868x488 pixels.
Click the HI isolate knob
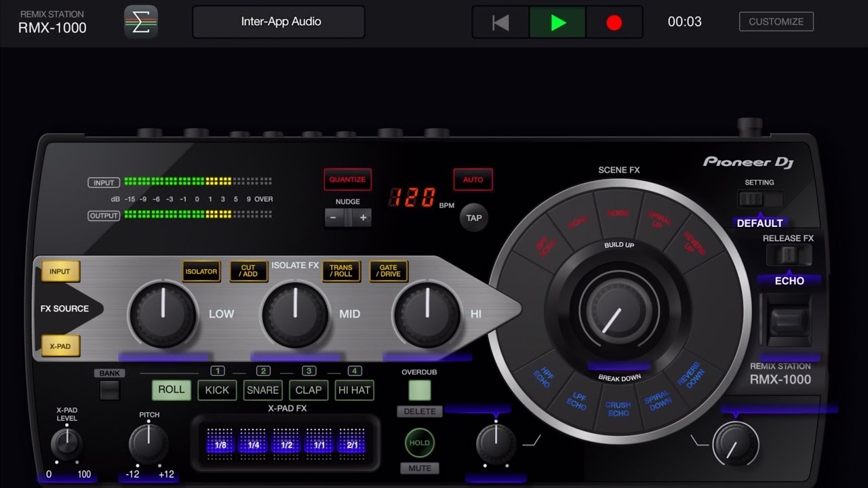click(x=427, y=313)
